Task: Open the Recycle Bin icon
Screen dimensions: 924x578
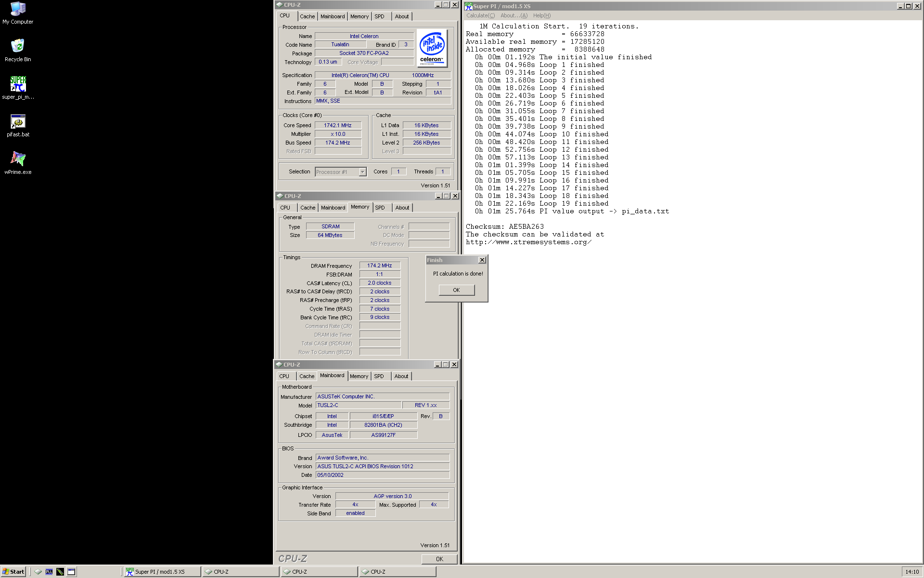Action: pyautogui.click(x=18, y=50)
